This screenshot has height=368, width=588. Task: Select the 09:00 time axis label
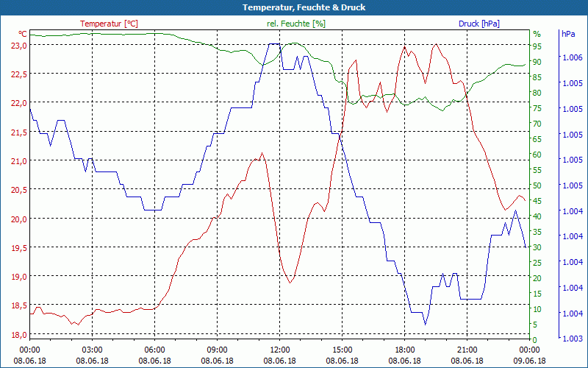tap(217, 350)
